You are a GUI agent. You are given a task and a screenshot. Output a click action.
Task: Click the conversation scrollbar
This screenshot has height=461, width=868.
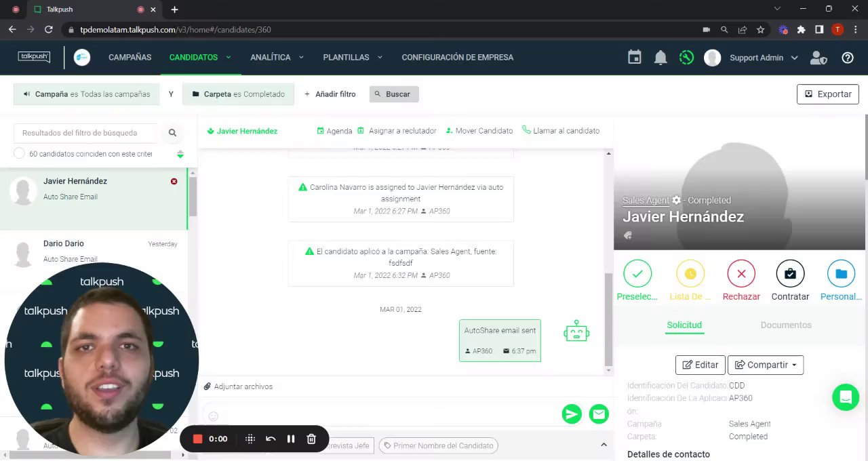click(608, 319)
